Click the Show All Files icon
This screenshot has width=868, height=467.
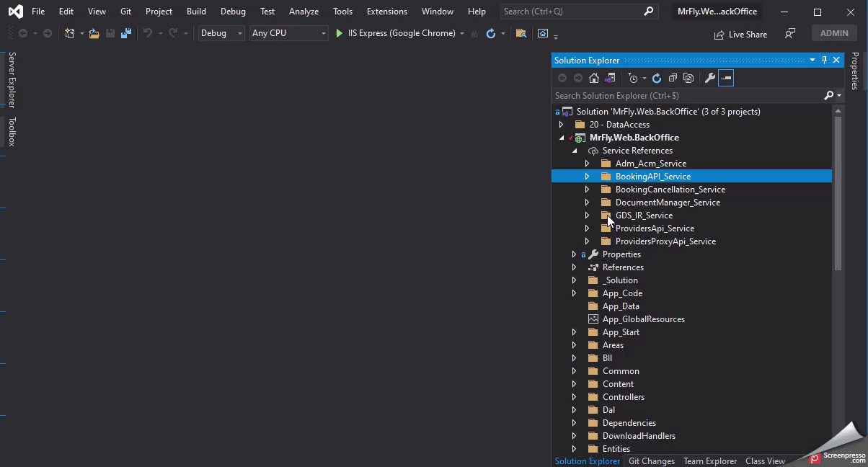pyautogui.click(x=688, y=78)
